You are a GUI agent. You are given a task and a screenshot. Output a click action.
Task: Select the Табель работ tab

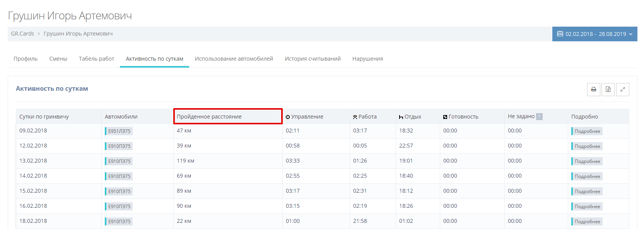tap(96, 59)
